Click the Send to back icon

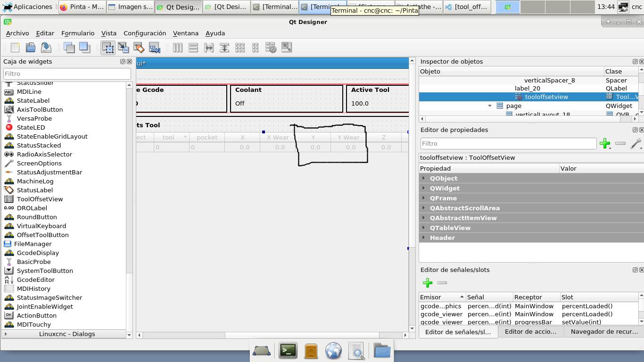69,47
